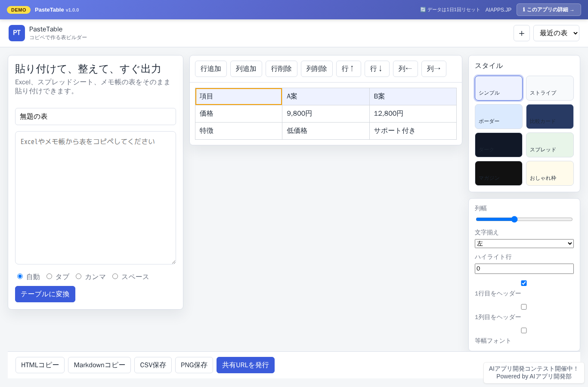Click the CSV保存 button

point(153,365)
